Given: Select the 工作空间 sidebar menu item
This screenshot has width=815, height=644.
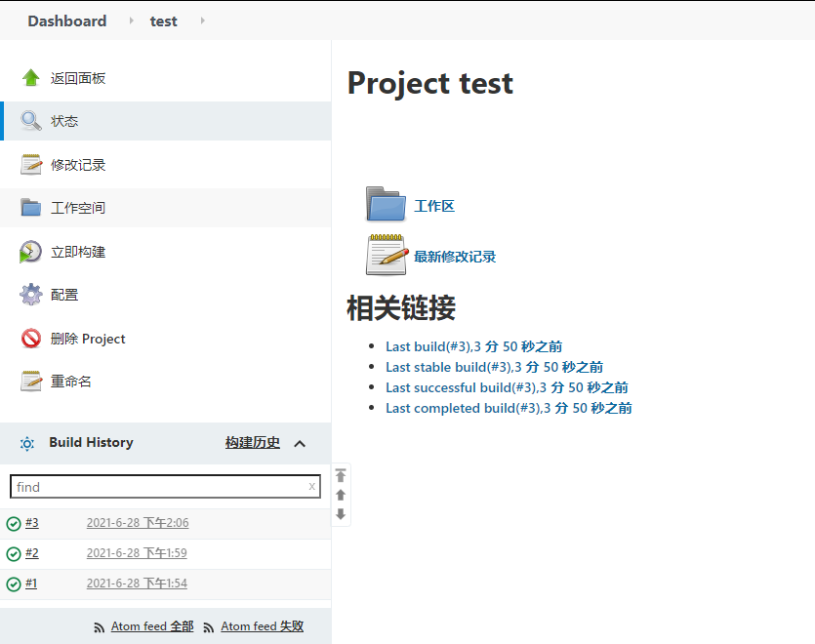Looking at the screenshot, I should (x=78, y=208).
